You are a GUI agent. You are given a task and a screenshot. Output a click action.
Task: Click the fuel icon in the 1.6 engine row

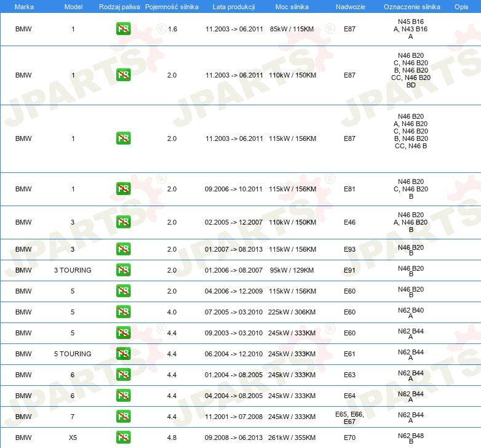tap(123, 29)
